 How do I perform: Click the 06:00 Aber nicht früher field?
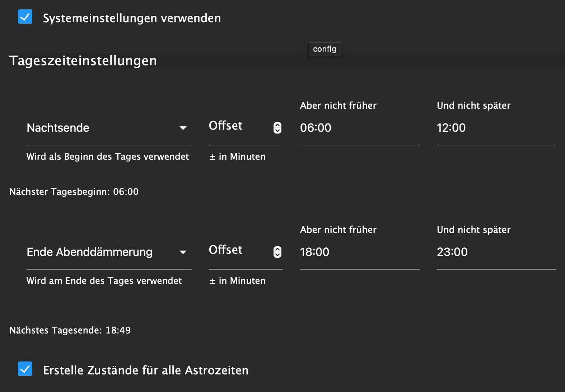point(359,128)
